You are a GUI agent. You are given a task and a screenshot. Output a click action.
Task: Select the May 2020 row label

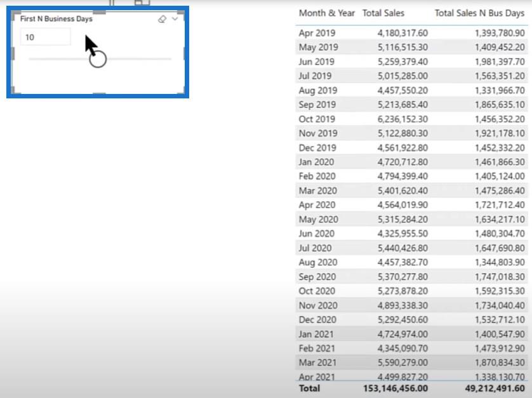tap(318, 219)
